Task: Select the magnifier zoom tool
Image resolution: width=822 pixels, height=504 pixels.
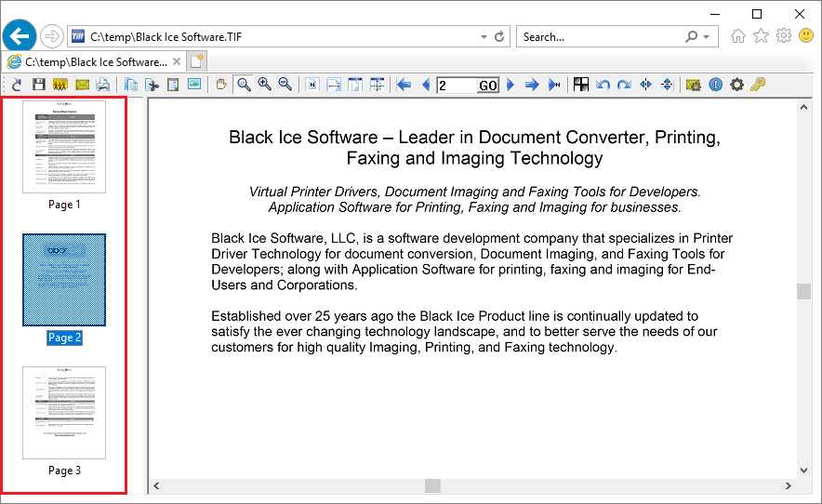Action: 244,85
